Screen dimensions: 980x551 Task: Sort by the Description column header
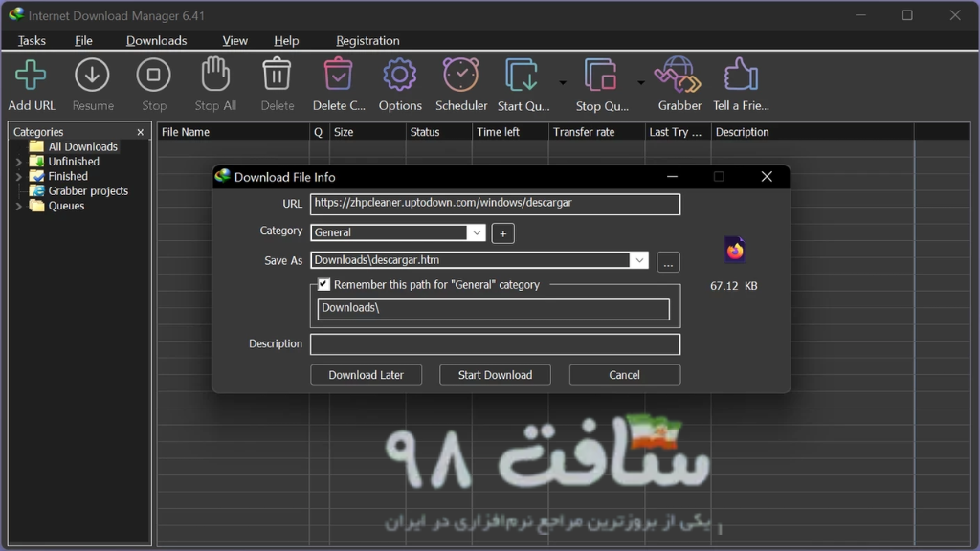(813, 132)
